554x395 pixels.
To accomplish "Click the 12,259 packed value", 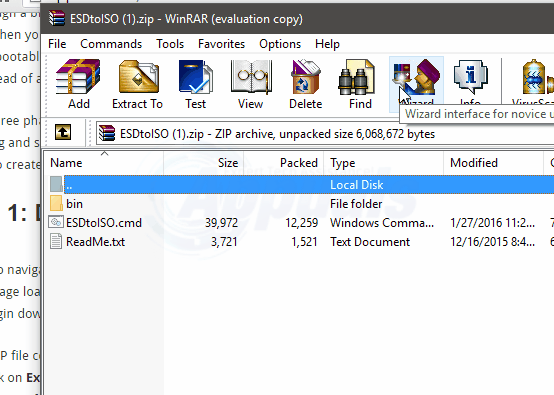I will pyautogui.click(x=301, y=223).
